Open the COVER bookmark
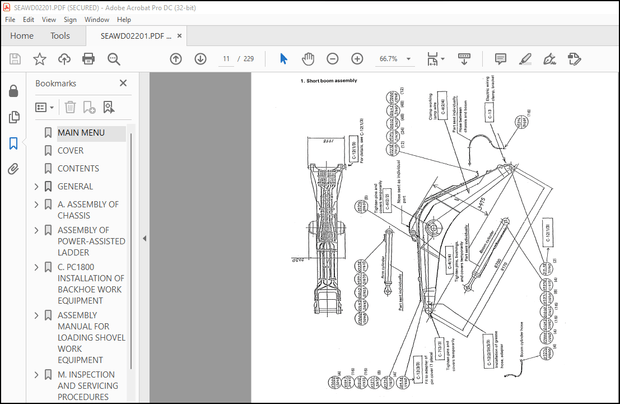This screenshot has height=404, width=620. tap(70, 151)
